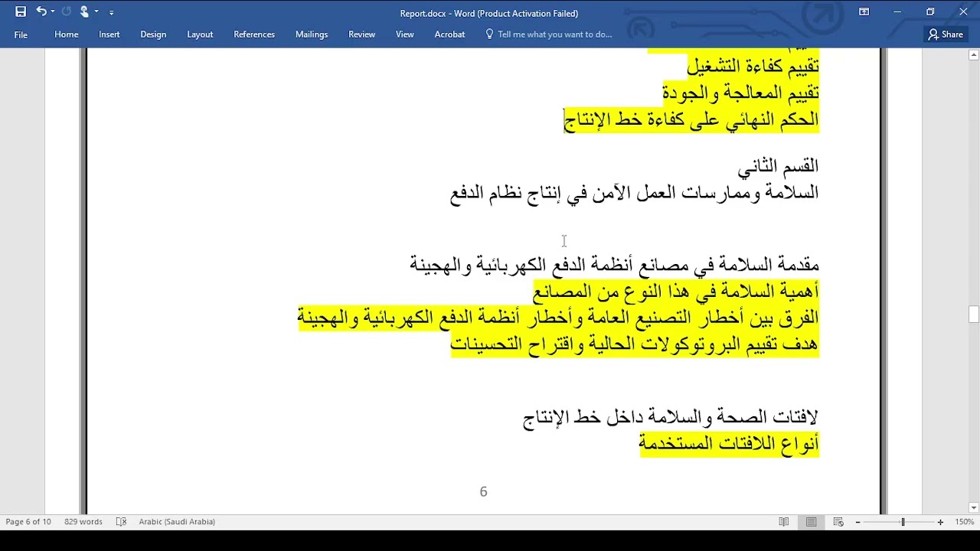Switch to Read Mode view icon

(x=784, y=522)
